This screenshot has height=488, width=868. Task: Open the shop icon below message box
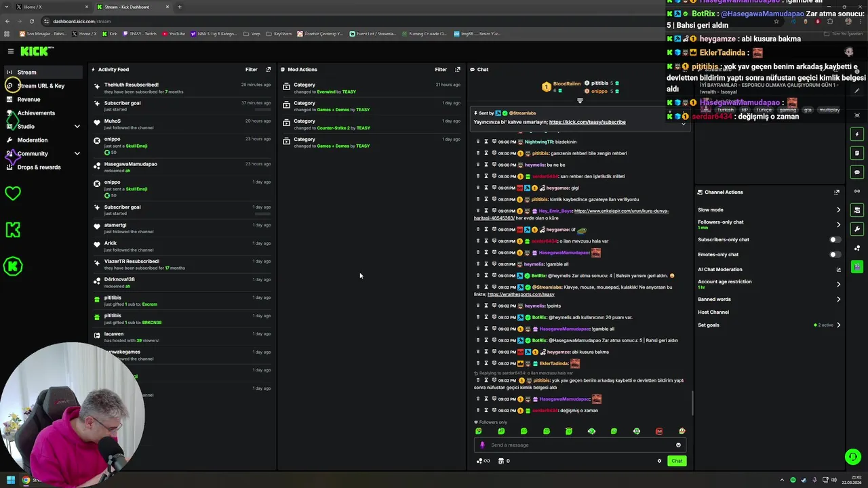tap(501, 461)
